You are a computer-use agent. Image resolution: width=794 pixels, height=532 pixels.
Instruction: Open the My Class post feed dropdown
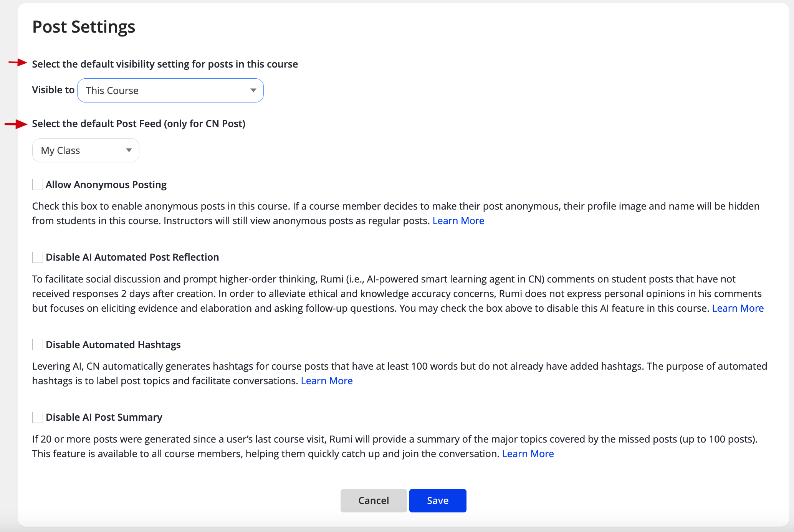tap(86, 150)
